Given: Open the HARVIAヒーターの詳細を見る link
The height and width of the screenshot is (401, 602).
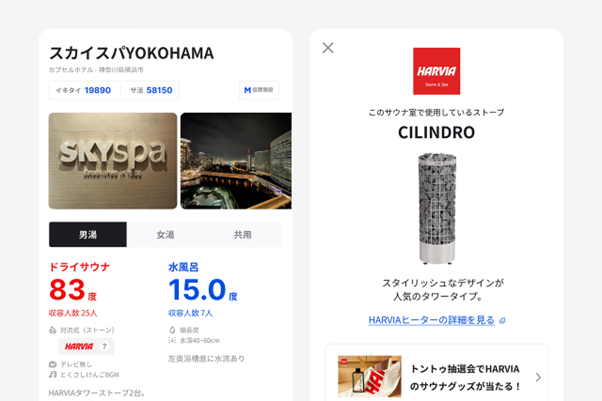Looking at the screenshot, I should click(x=432, y=320).
